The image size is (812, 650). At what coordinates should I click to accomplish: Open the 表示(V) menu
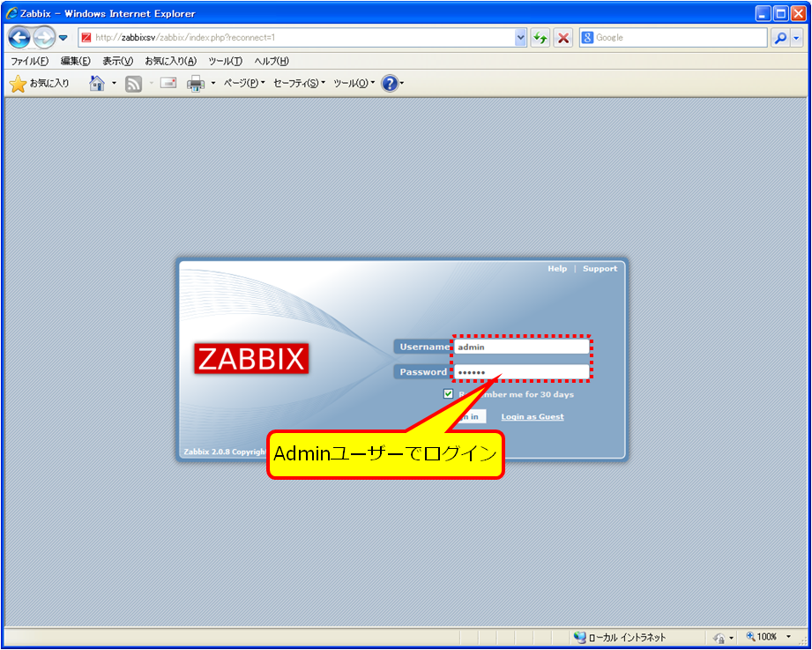click(x=117, y=61)
